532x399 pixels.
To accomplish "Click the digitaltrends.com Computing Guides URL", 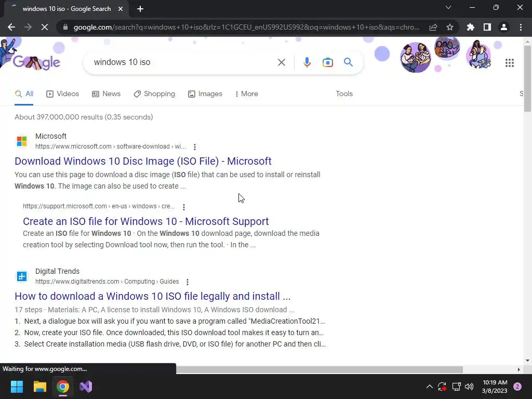I will point(107,282).
